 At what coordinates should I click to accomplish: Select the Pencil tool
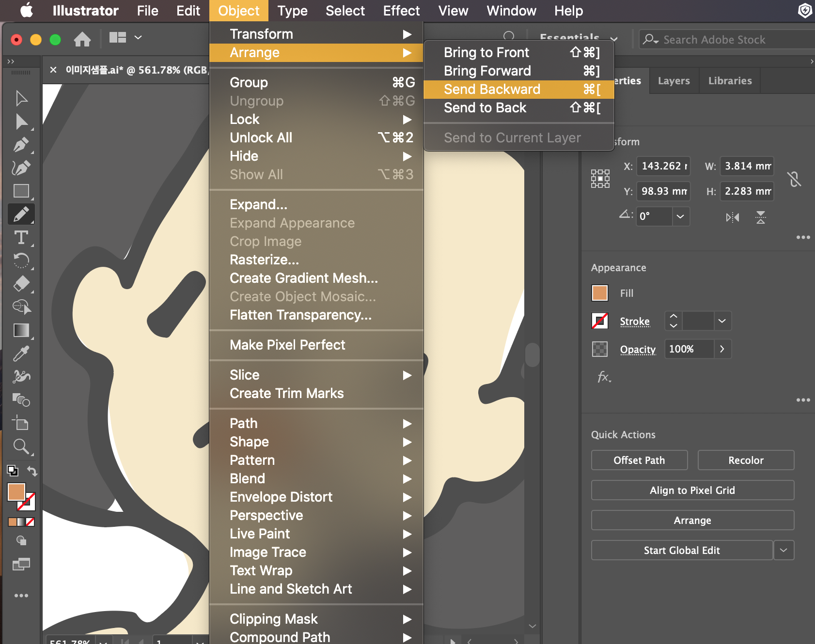[21, 214]
